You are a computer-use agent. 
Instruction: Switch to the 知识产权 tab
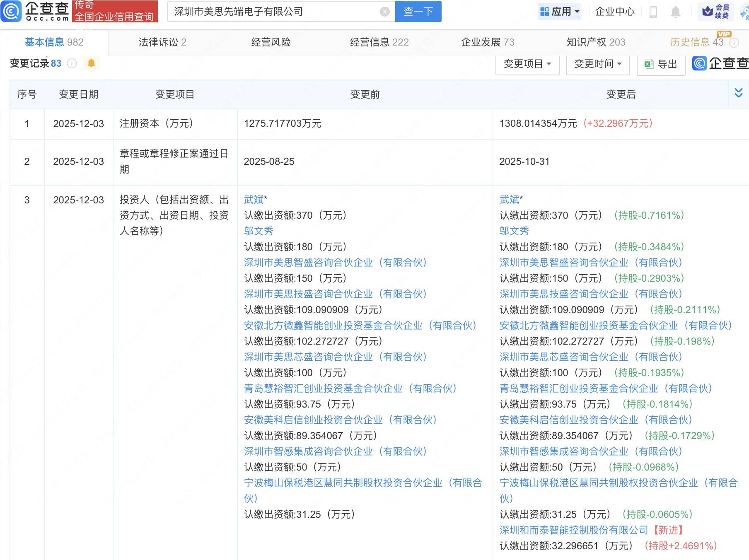click(596, 42)
